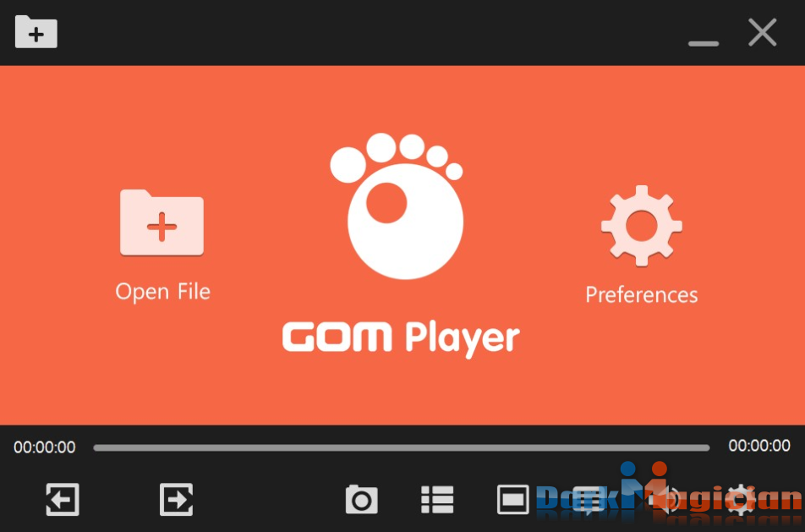Click the GOM Player title text
Screen dimensions: 805x532
tap(401, 339)
